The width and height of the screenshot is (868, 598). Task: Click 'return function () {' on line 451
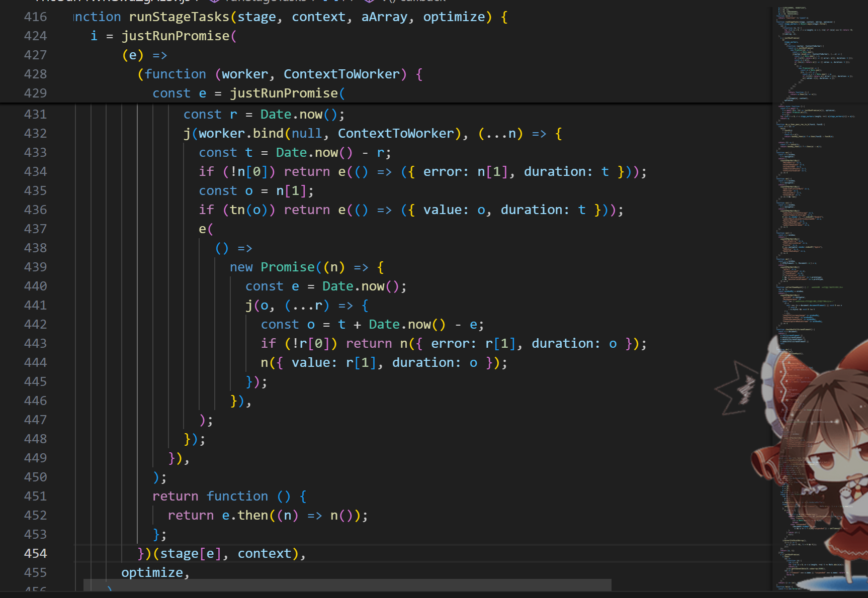[229, 496]
